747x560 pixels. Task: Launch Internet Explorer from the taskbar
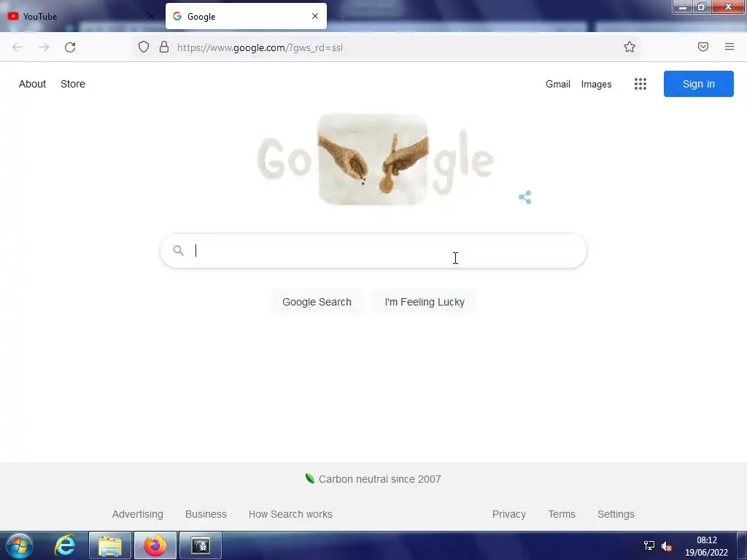tap(64, 545)
